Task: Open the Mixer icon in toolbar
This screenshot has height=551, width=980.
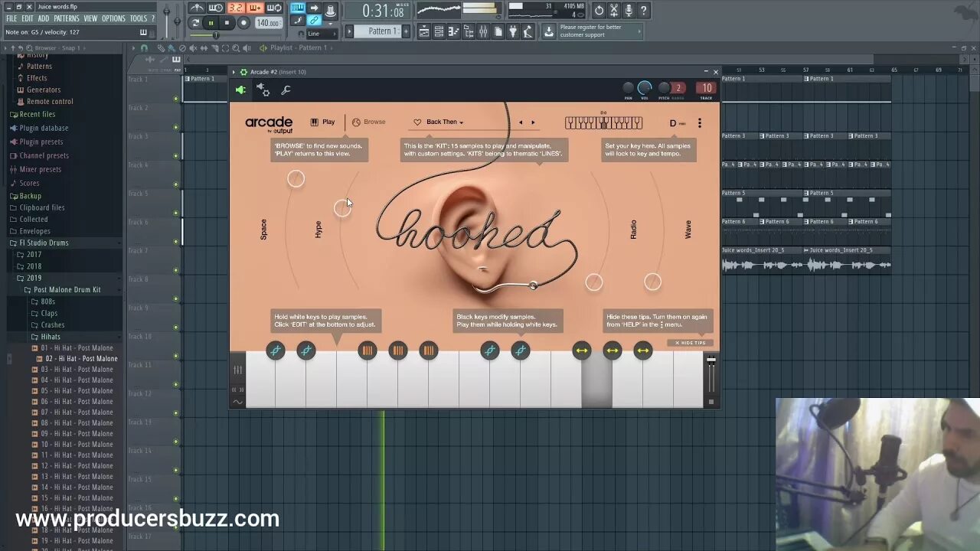Action: coord(483,31)
